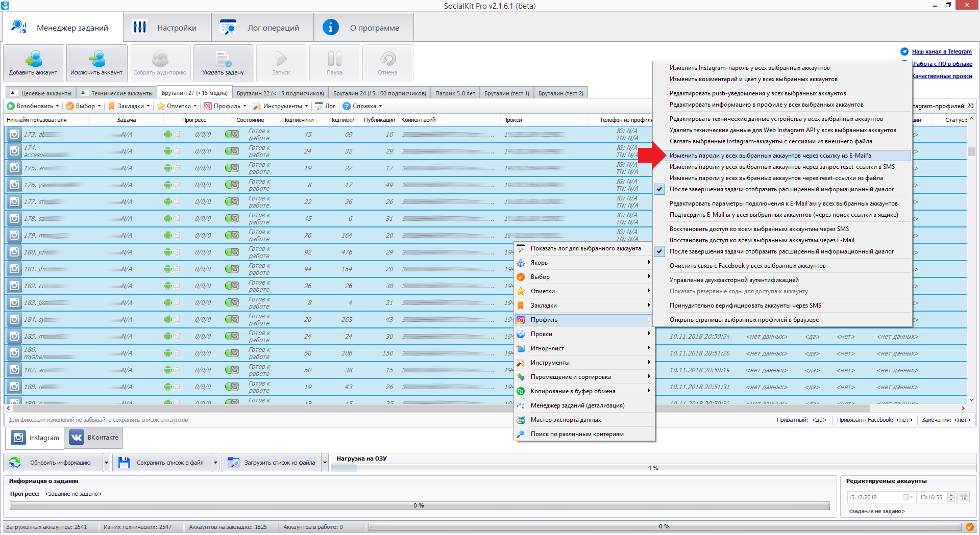Click the RAM load progress bar
The height and width of the screenshot is (535, 980).
(653, 468)
